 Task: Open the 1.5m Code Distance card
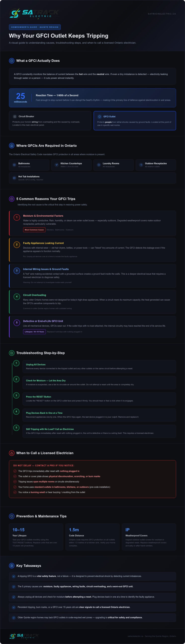tap(92, 537)
